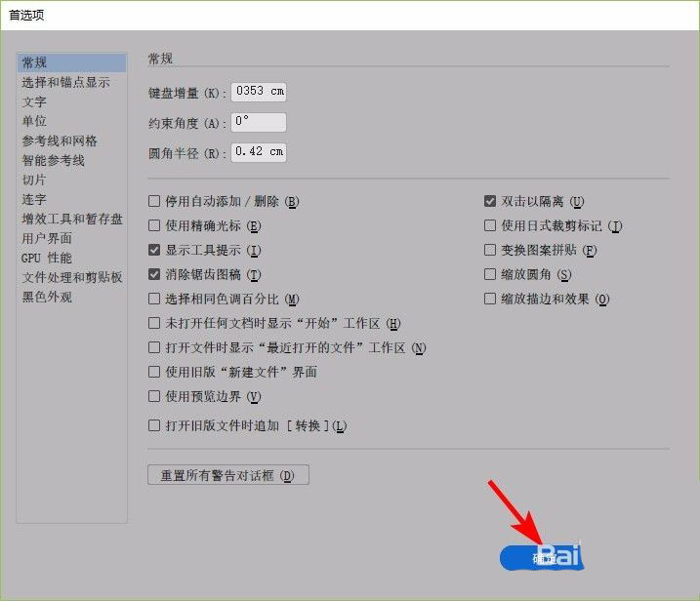
Task: Enable 使用旧版“新建文件”界面 checkbox
Action: [154, 372]
